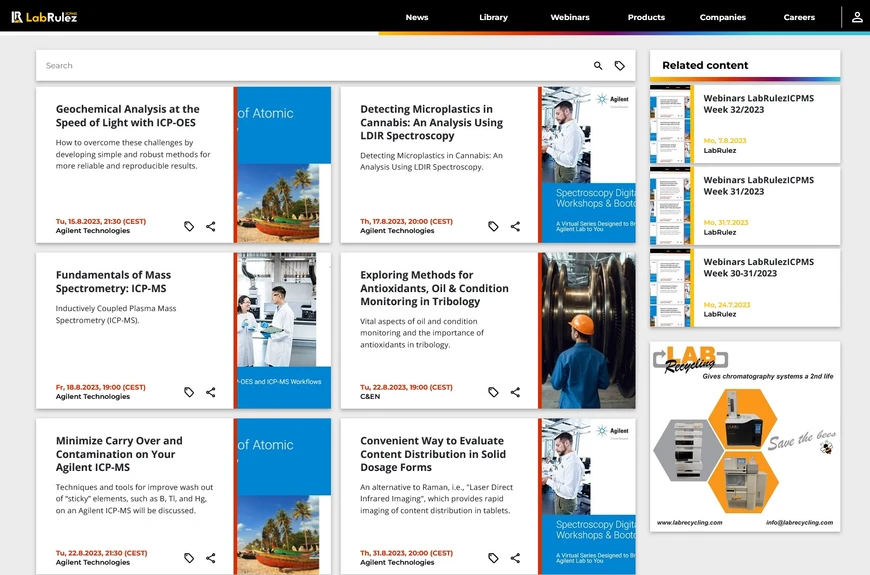Screen dimensions: 870x575
Task: Click thumbnail of Week 32/2023 related item
Action: pyautogui.click(x=670, y=124)
